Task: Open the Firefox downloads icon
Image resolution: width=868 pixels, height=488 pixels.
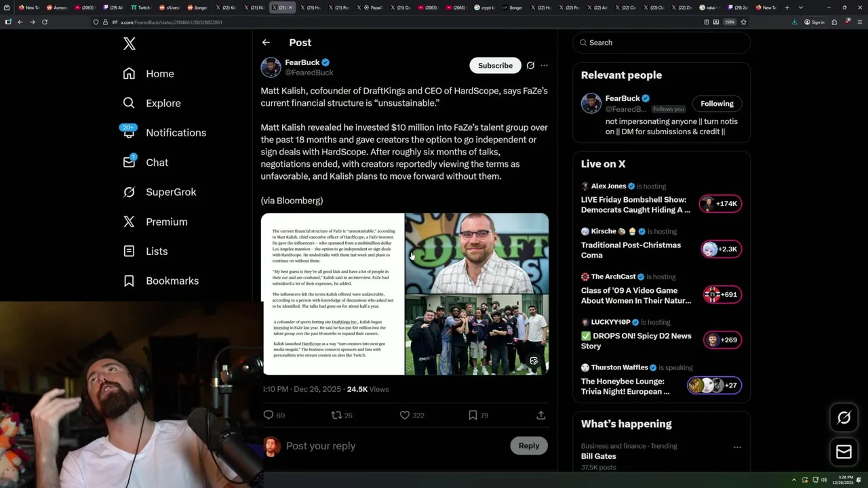Action: coord(795,22)
